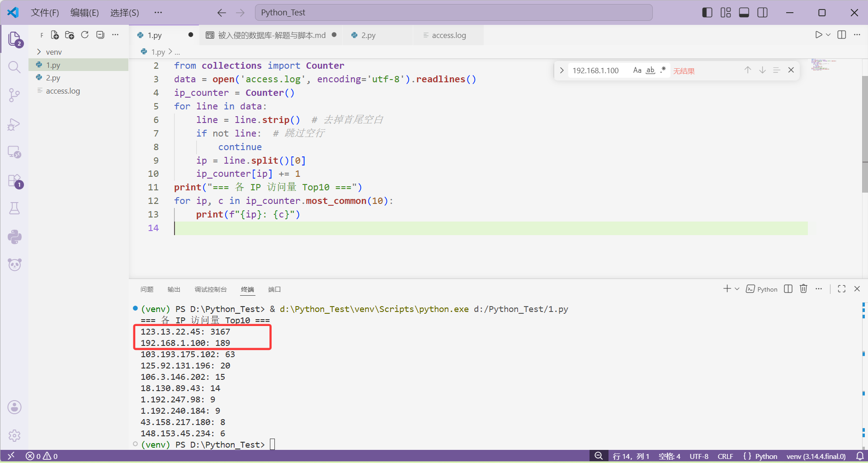
Task: Open the 选择(S) menu
Action: coord(125,13)
